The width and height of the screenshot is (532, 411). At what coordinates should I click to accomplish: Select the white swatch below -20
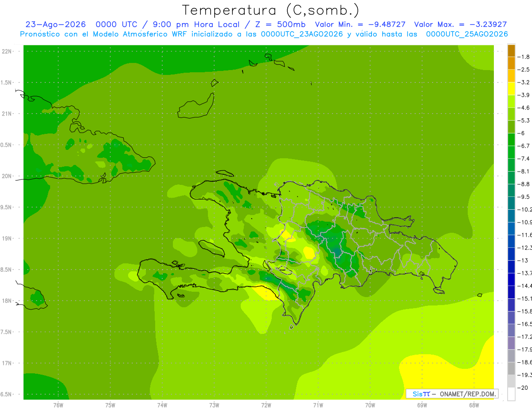click(511, 394)
